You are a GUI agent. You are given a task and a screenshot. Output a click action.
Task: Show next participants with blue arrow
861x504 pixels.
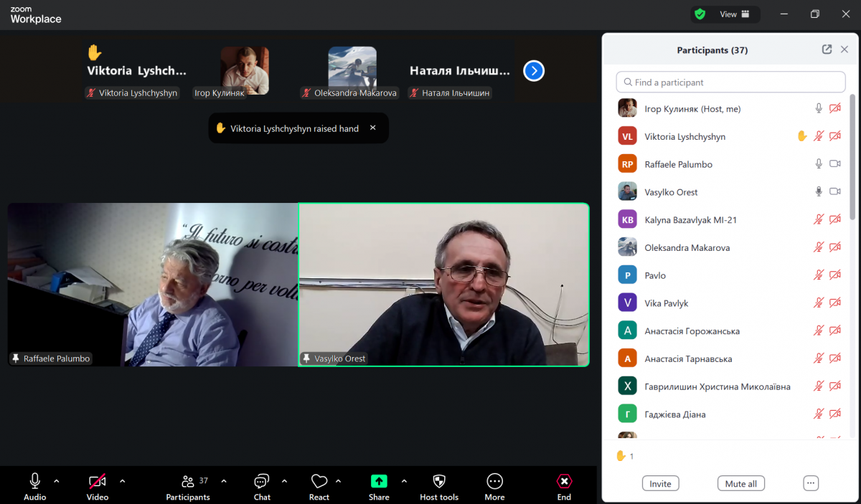534,70
